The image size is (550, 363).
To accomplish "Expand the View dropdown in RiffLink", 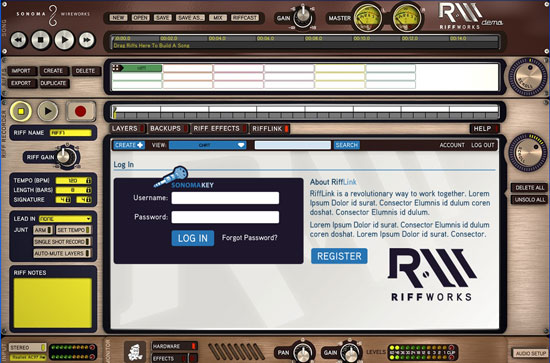I will pos(207,145).
